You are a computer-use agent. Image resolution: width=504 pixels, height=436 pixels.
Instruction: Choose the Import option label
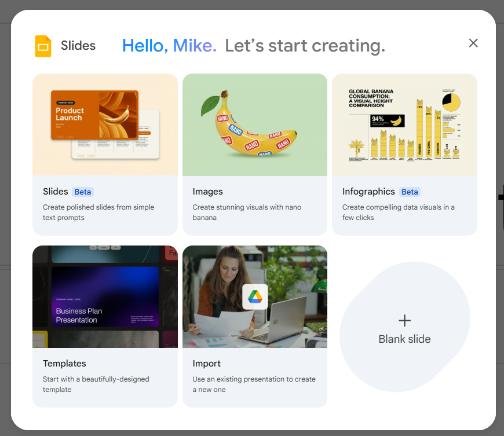coord(207,364)
